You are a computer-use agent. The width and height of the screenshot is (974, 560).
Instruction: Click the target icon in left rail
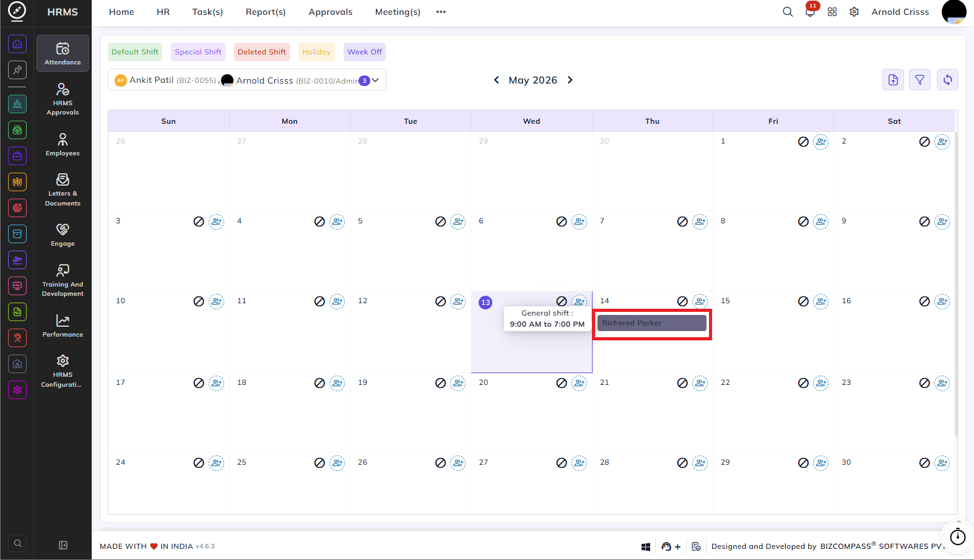pyautogui.click(x=17, y=208)
